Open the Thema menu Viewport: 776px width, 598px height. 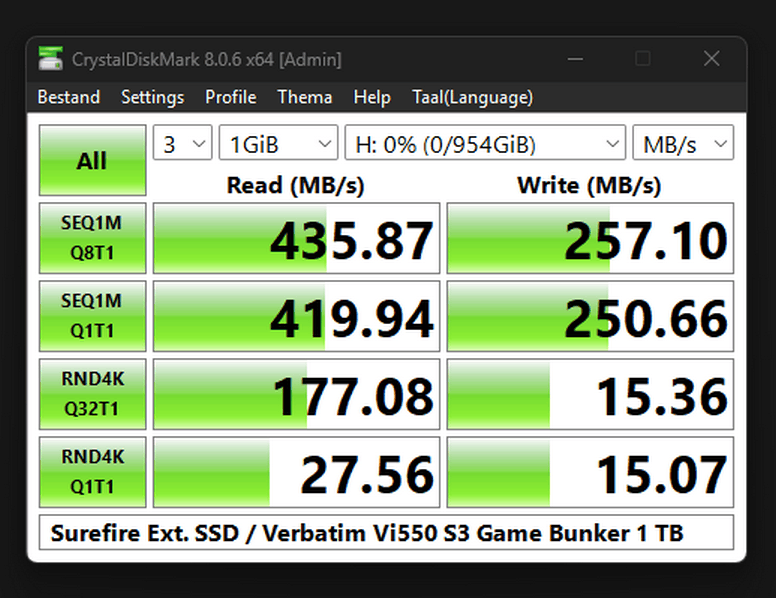(305, 97)
